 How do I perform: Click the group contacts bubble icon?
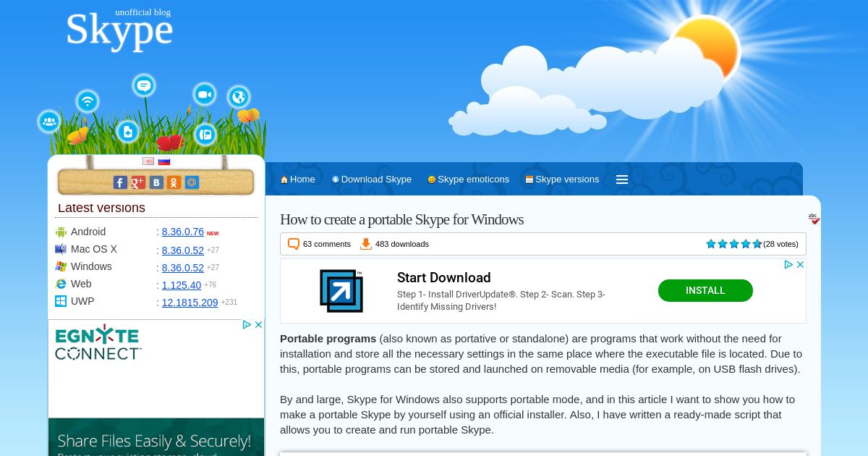[49, 122]
